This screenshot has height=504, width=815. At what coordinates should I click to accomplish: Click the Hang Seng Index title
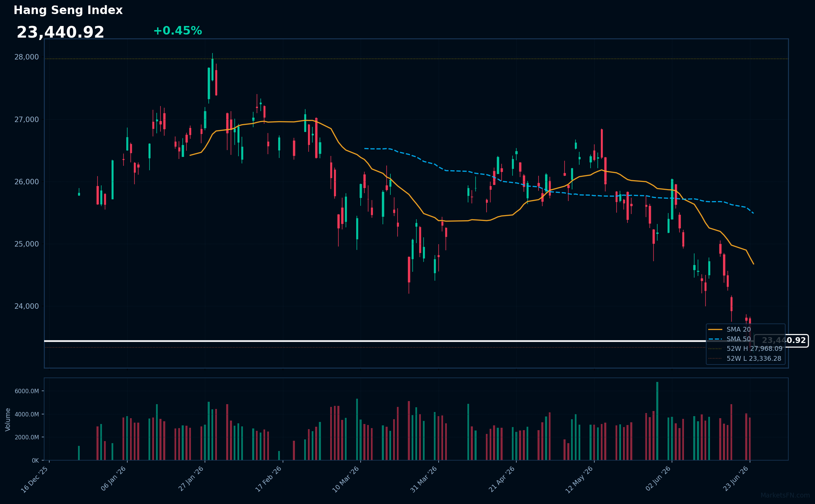pos(68,10)
